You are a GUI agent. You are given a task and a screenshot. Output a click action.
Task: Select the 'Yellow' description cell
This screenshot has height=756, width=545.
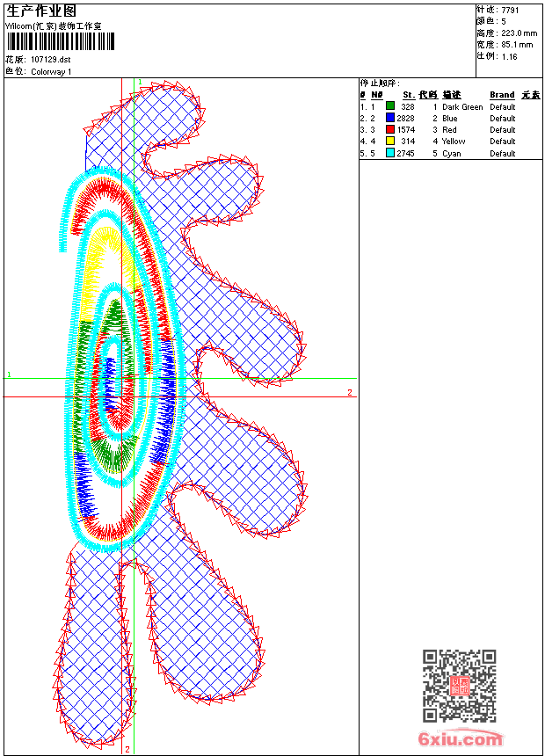coord(454,142)
